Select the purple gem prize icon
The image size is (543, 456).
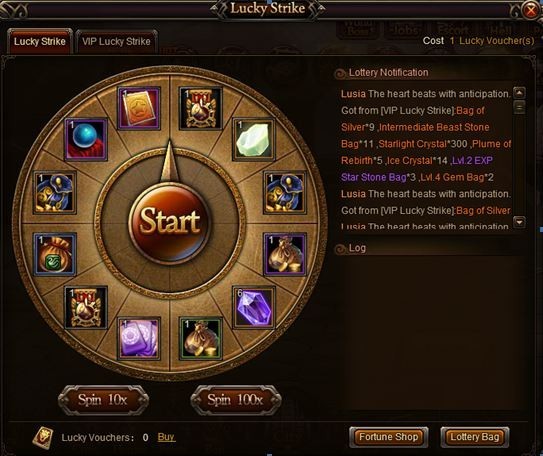254,307
